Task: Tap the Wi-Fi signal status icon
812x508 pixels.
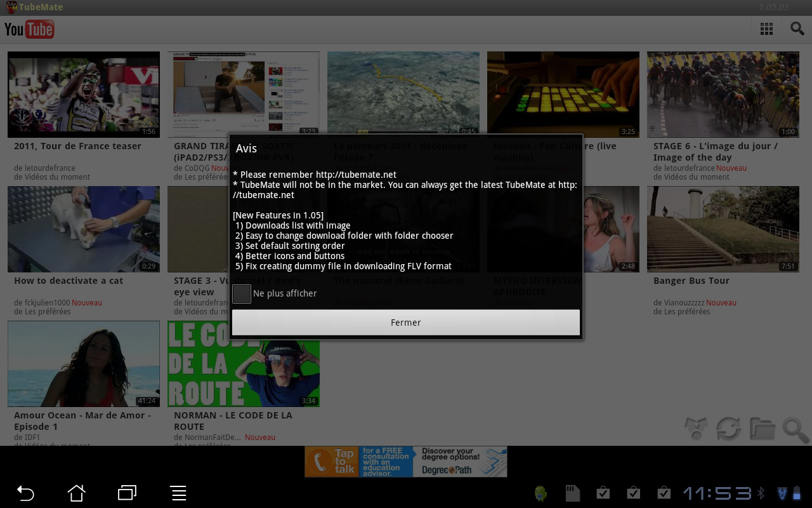Action: pyautogui.click(x=782, y=493)
